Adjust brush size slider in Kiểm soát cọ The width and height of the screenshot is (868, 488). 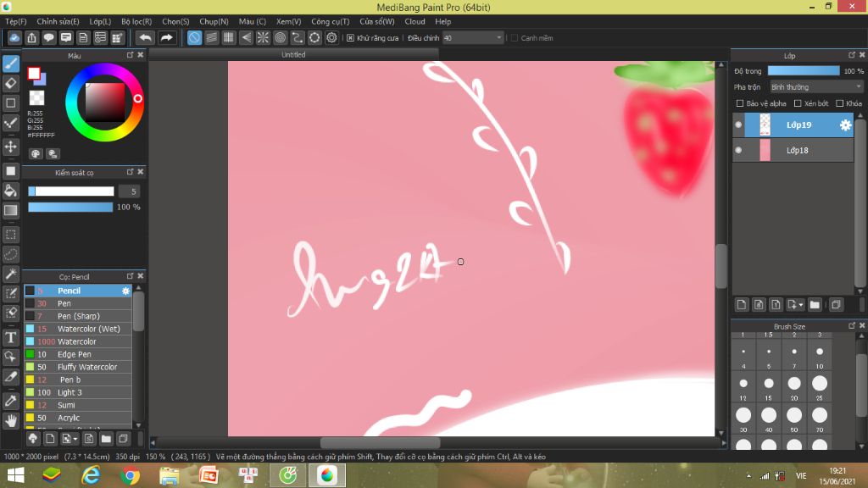(71, 191)
